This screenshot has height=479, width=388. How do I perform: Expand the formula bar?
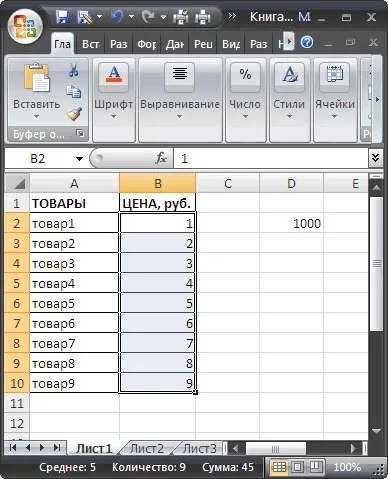375,158
